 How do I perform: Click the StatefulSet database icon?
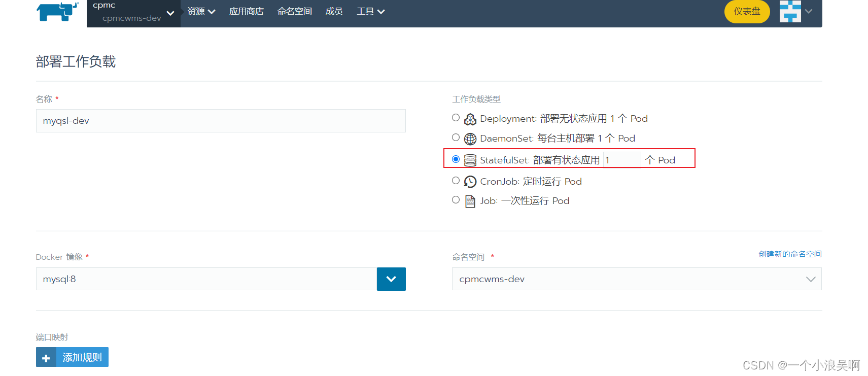click(470, 160)
